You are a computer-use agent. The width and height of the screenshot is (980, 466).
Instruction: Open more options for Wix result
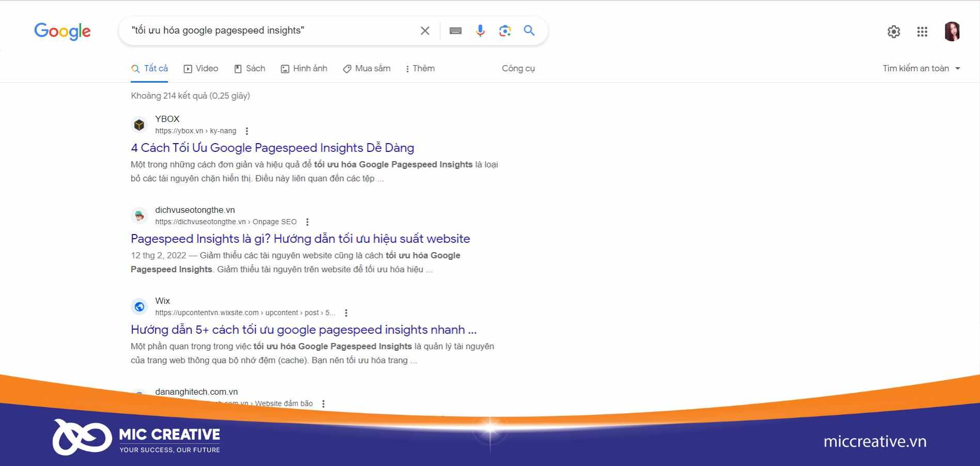[346, 313]
